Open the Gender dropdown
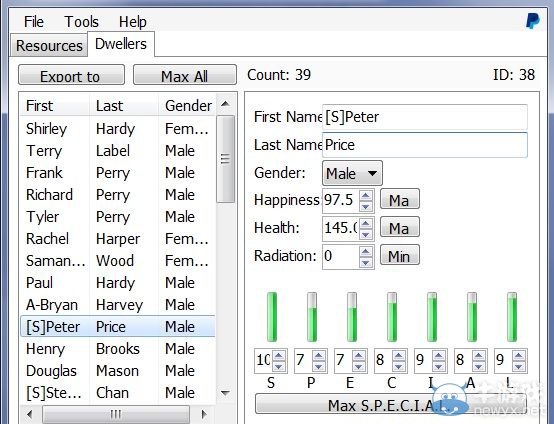This screenshot has width=554, height=424. point(352,173)
